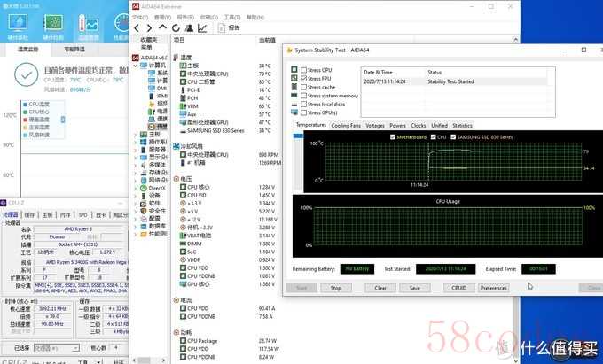The width and height of the screenshot is (603, 364).
Task: Click the CPU温度 legend color swatch in Ludashi
Action: 26,104
